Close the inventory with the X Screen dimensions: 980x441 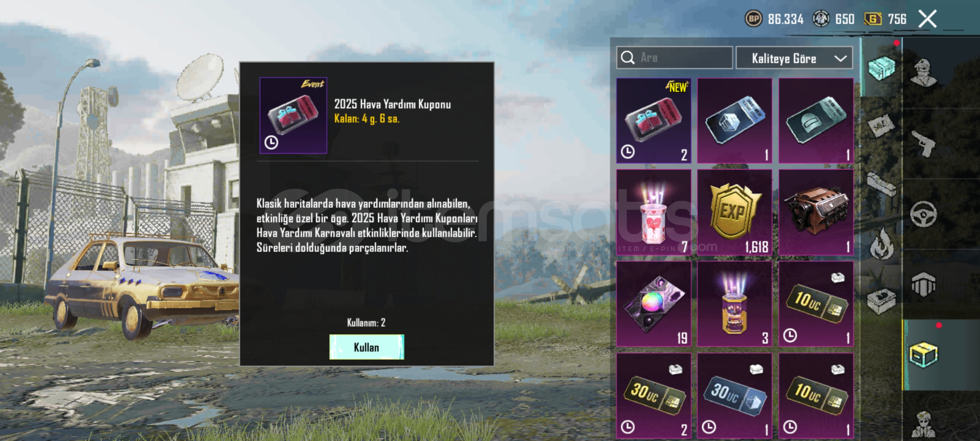pyautogui.click(x=927, y=19)
